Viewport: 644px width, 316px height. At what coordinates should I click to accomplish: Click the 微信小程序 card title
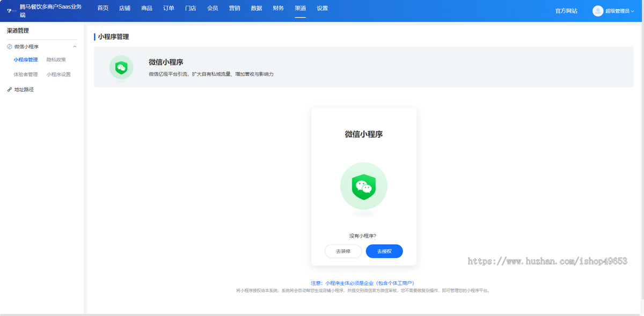[364, 134]
